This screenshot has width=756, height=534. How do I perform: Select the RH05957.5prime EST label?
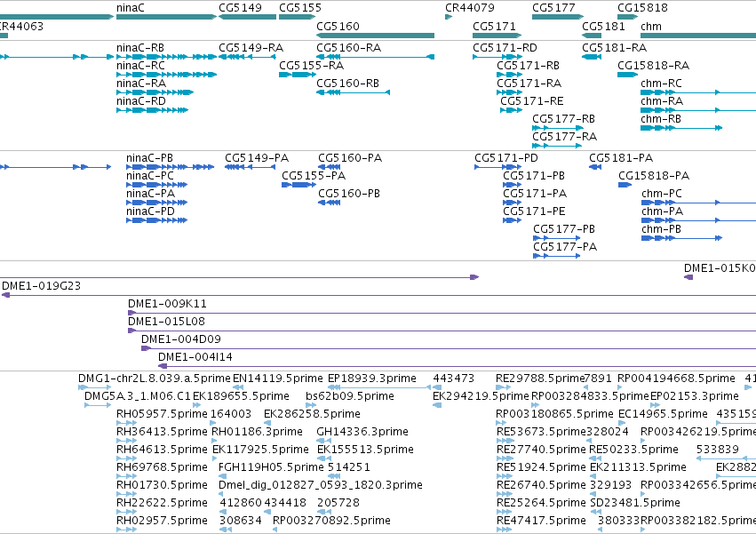162,414
